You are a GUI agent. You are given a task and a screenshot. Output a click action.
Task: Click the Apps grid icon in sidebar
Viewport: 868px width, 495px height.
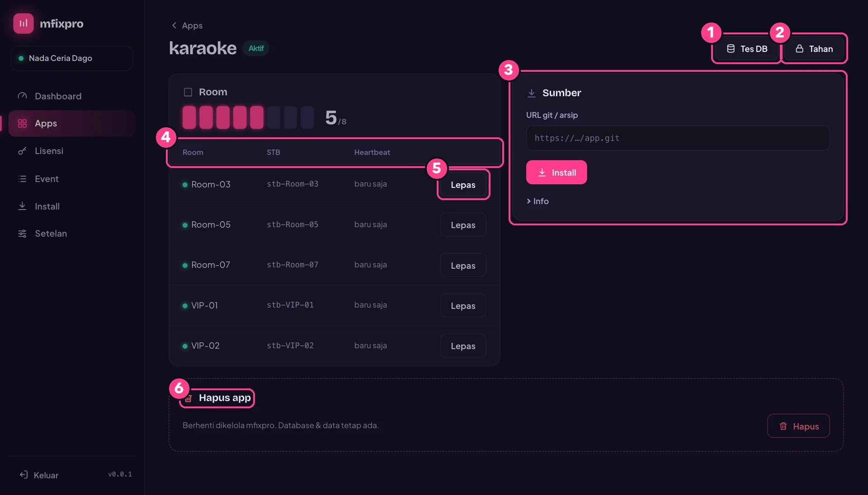click(22, 123)
